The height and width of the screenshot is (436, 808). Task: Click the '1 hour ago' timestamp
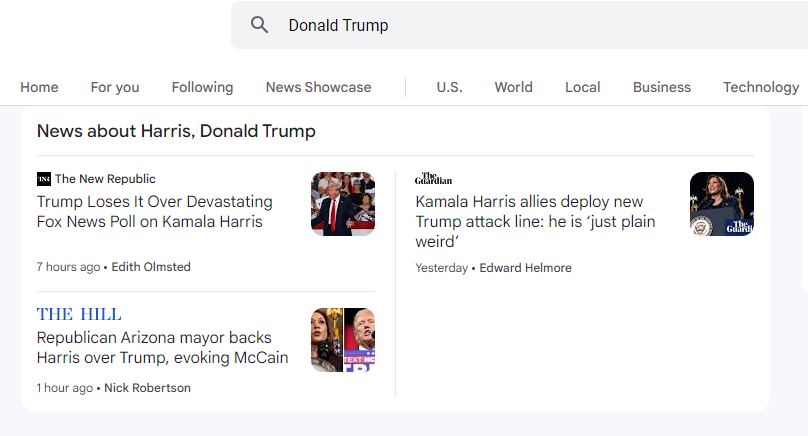[x=65, y=388]
